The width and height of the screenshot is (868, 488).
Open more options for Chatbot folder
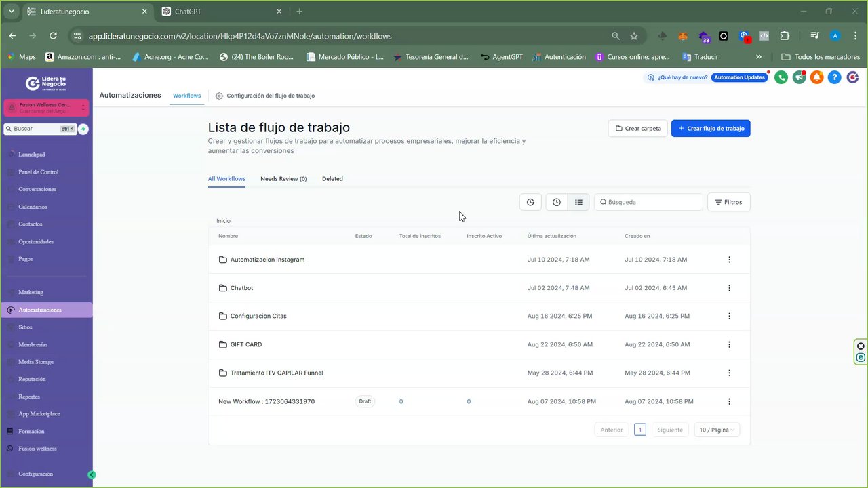tap(729, 288)
